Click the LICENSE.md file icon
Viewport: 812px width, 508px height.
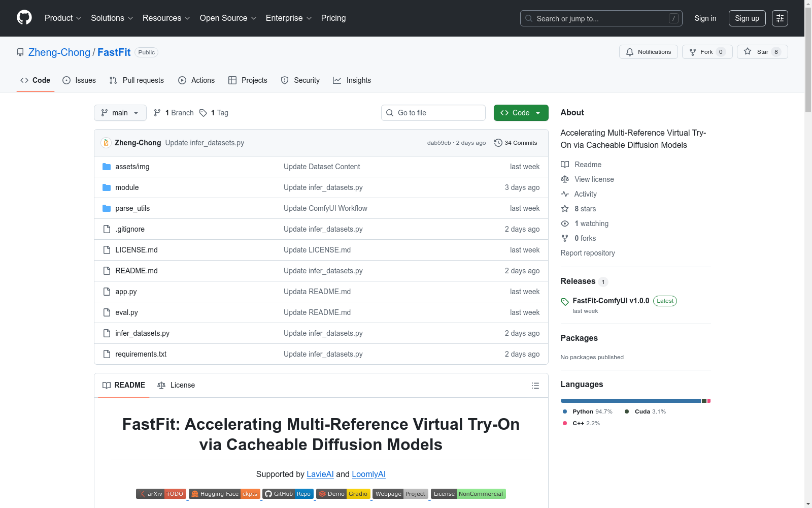coord(107,250)
